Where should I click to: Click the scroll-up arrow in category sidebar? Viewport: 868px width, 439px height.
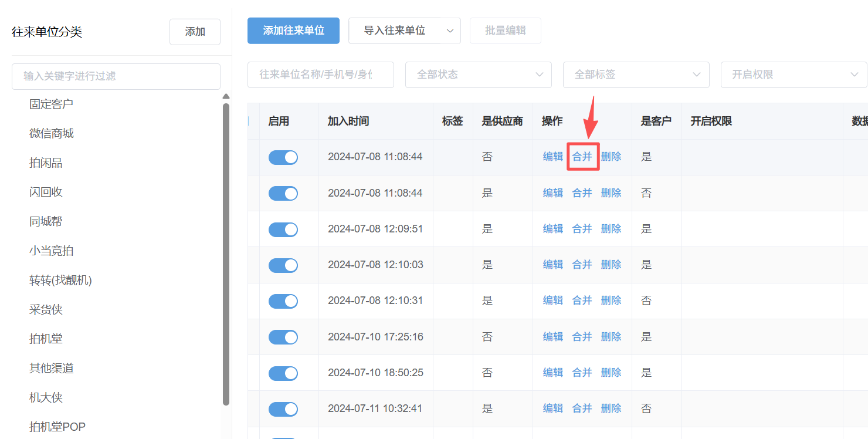tap(226, 97)
